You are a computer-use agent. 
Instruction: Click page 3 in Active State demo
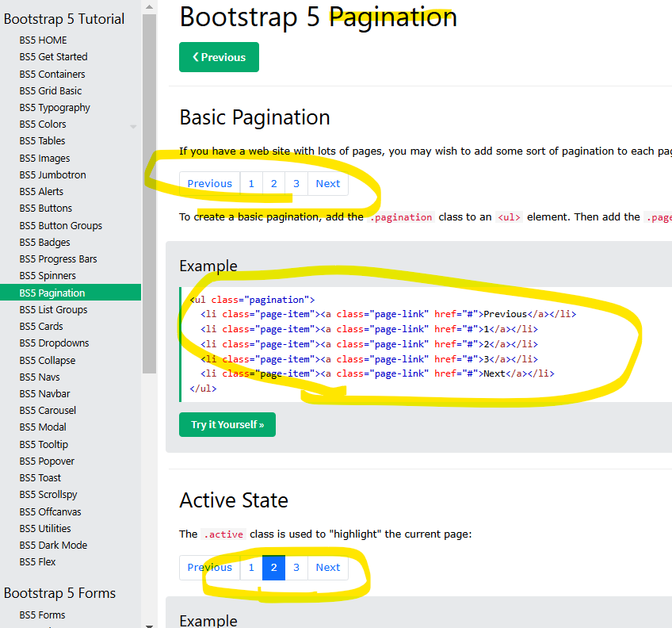[x=296, y=568]
